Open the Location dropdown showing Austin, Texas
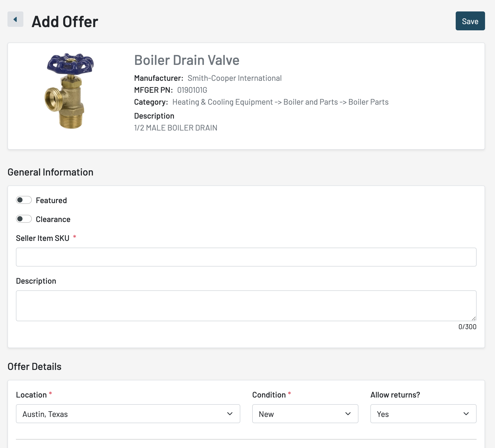Screen dimensions: 495x448 (128, 414)
